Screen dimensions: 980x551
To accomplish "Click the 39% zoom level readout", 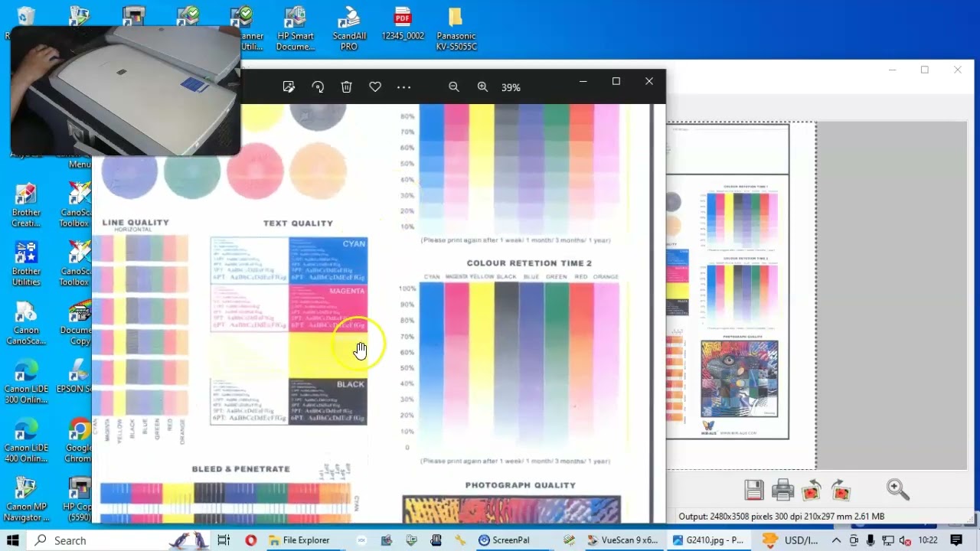I will pos(511,88).
